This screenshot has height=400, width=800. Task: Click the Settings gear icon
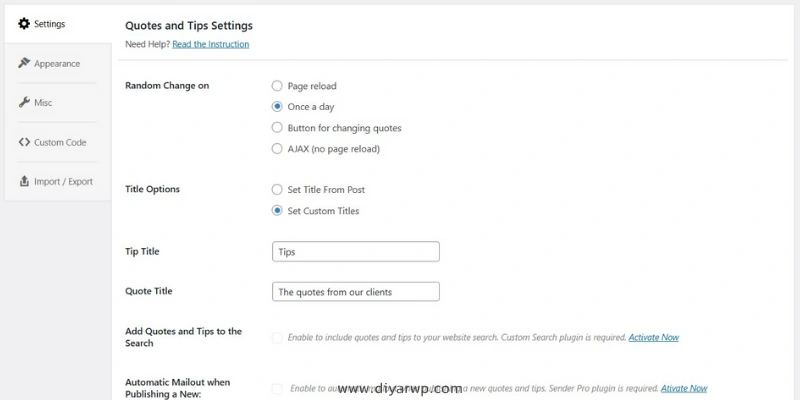(x=24, y=24)
